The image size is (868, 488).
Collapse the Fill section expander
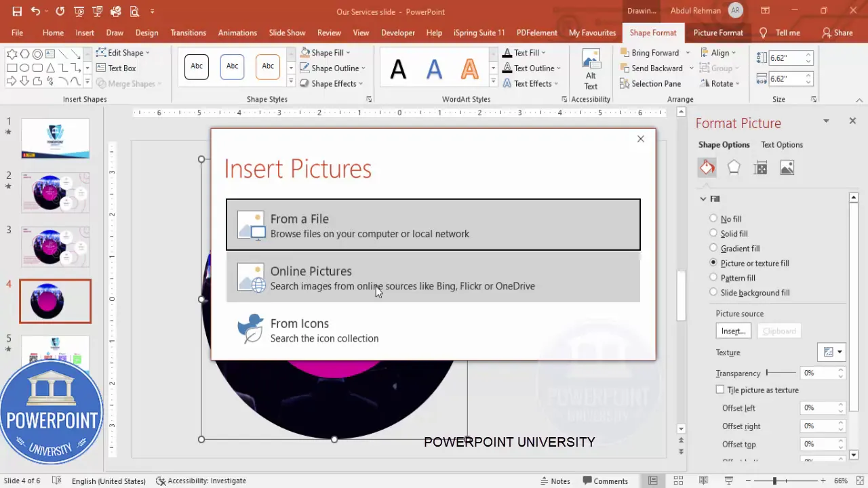click(x=703, y=199)
